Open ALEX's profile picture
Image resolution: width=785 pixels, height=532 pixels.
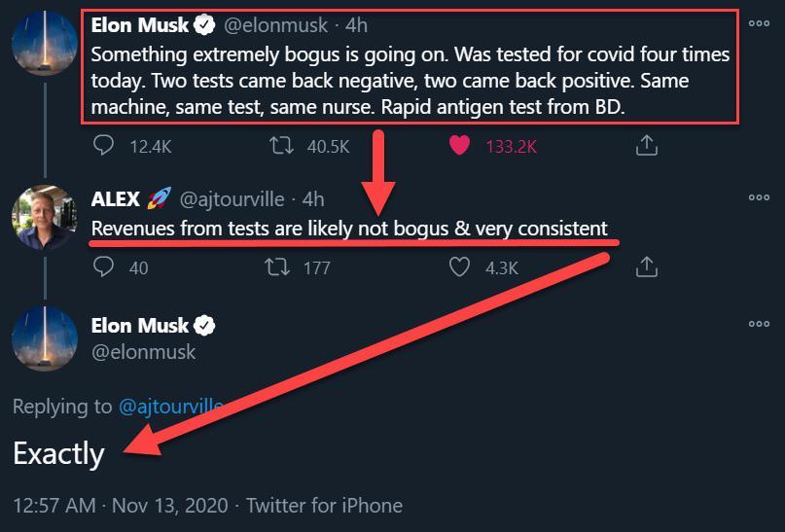pyautogui.click(x=45, y=217)
